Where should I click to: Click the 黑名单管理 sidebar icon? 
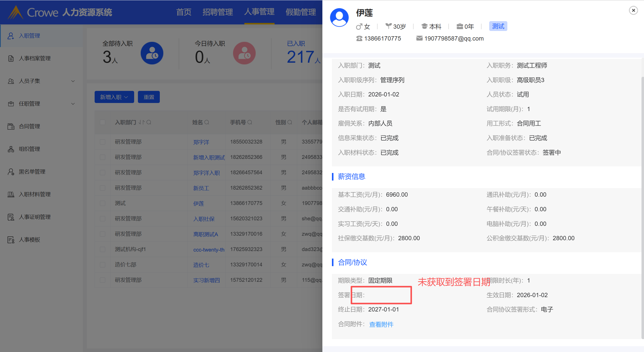(x=11, y=172)
